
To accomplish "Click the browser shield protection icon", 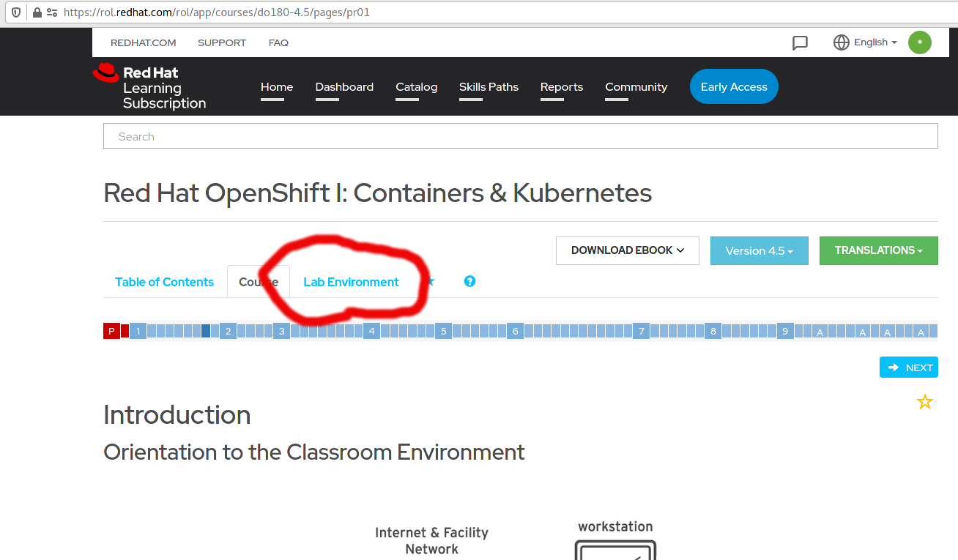I will [x=15, y=12].
